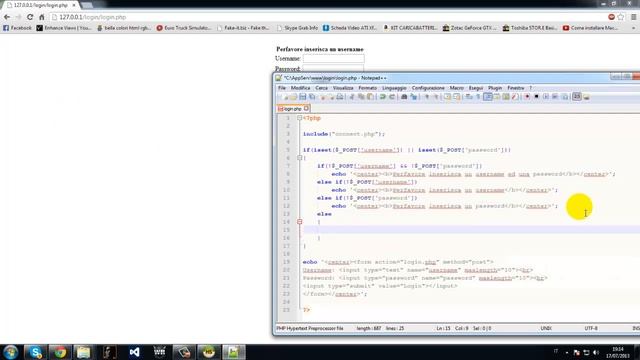Collapse the code fold marker beside line 6
The image size is (640, 360).
tap(300, 158)
